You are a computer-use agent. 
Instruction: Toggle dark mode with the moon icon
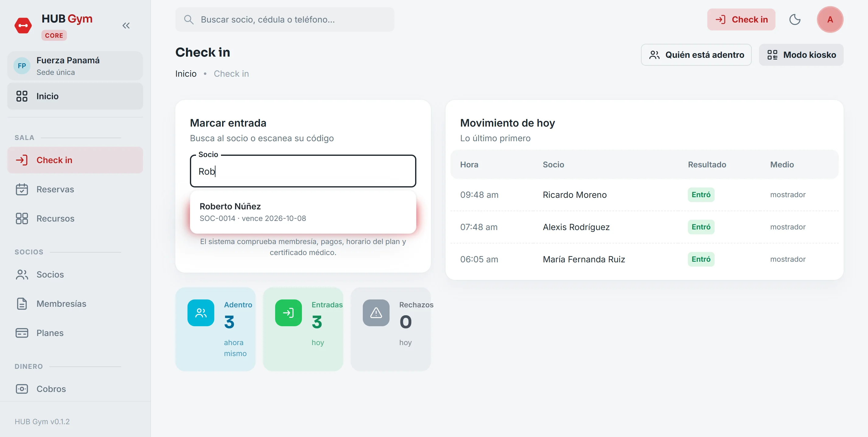point(795,19)
